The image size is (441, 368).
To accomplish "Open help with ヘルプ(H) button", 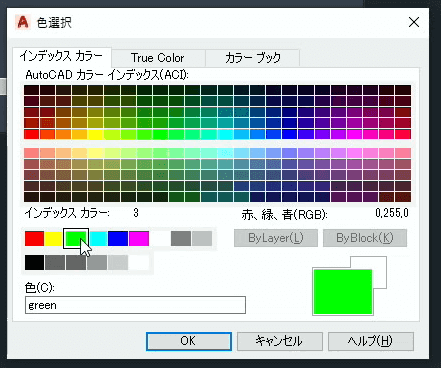I will coord(371,341).
